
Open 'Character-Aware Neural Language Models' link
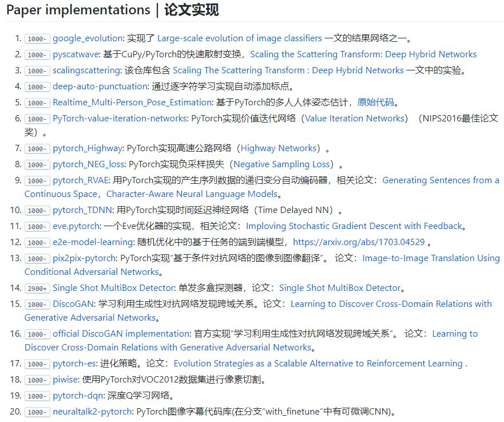192,194
